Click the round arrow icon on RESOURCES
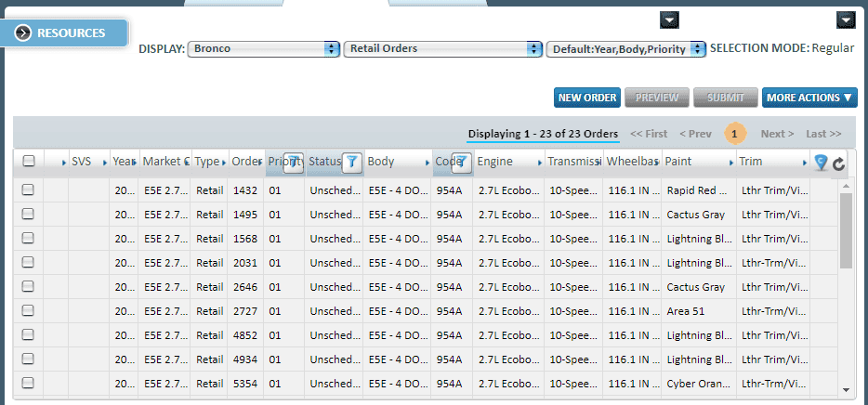The image size is (868, 405). pyautogui.click(x=22, y=33)
